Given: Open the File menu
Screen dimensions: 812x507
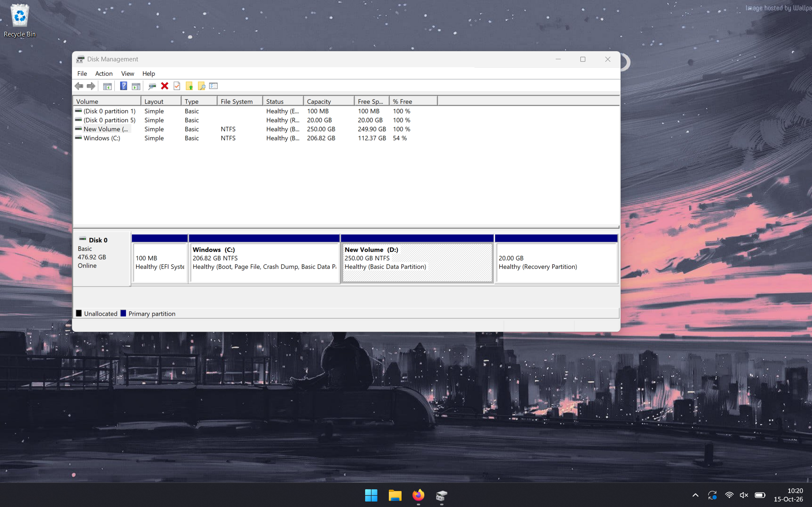Looking at the screenshot, I should [x=82, y=74].
